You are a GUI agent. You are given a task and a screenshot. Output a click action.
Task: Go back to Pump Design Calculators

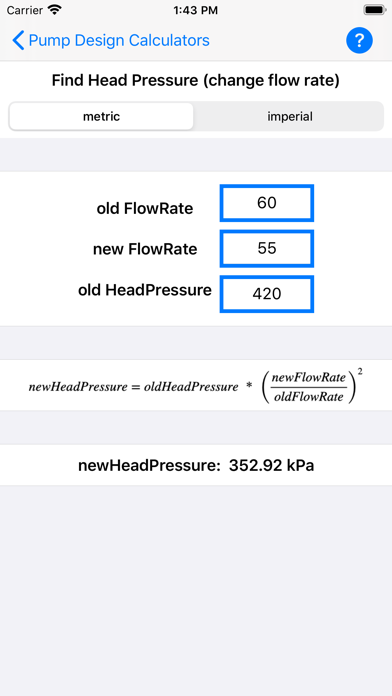119,40
